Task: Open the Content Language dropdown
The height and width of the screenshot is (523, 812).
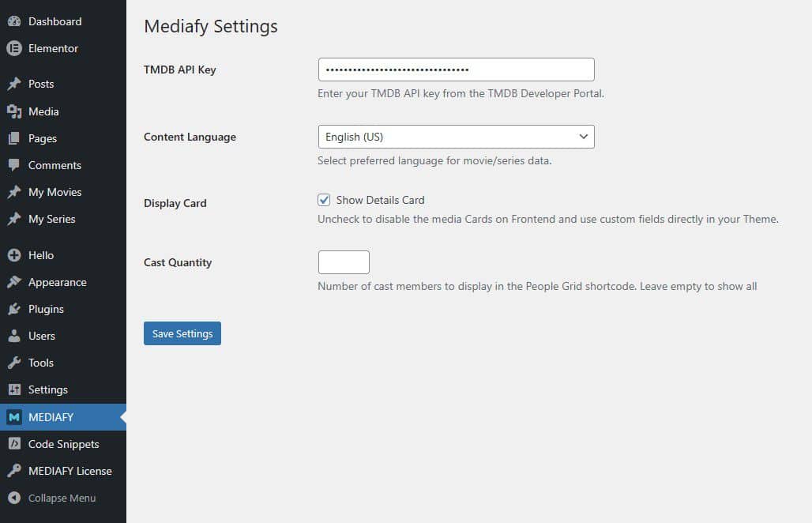Action: [457, 137]
